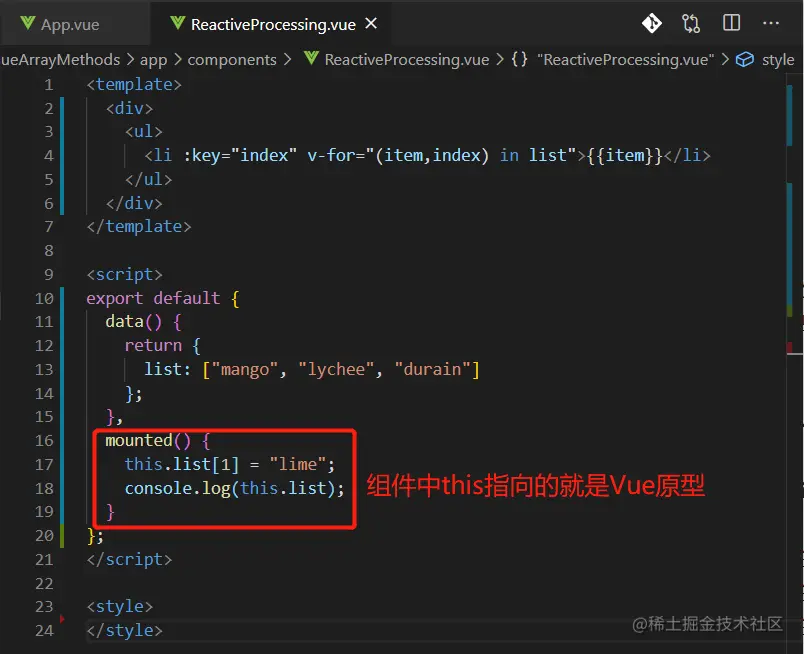The image size is (804, 654).
Task: Click the "export default" keywords
Action: 153,298
